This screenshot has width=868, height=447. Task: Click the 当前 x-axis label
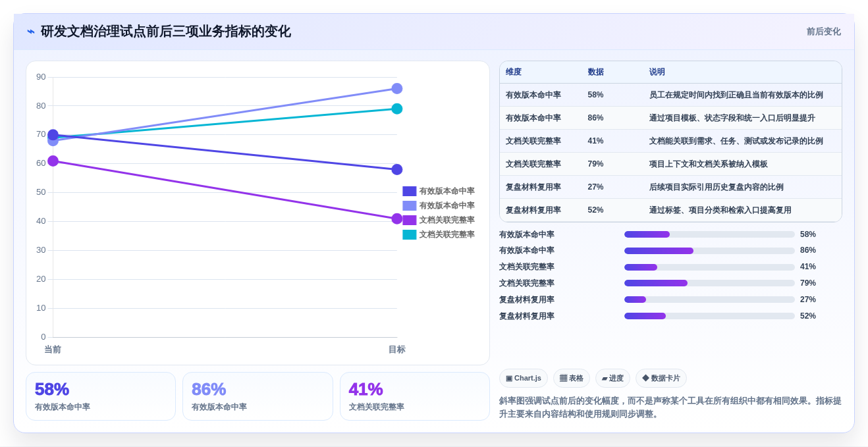[x=53, y=350]
